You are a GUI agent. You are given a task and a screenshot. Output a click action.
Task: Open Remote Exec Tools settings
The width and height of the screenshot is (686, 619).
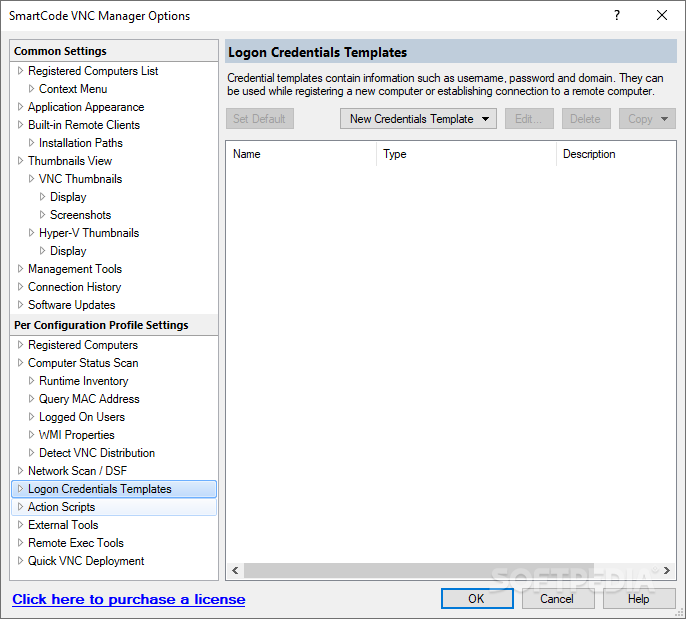[76, 542]
